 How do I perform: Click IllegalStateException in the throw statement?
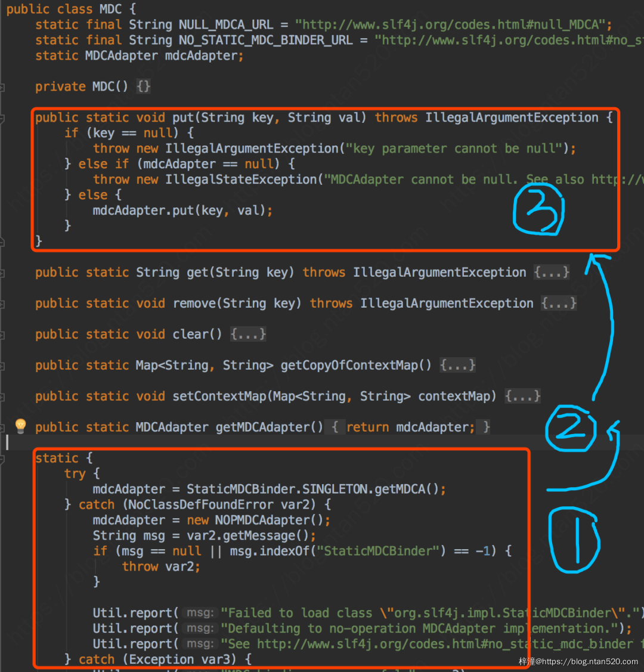point(241,179)
